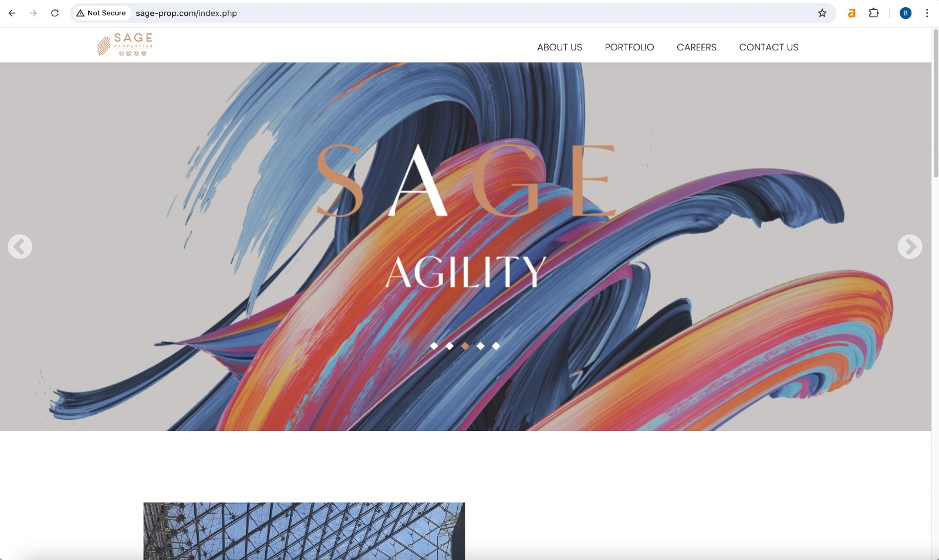
Task: Go to the previous carousel slide
Action: click(x=20, y=246)
